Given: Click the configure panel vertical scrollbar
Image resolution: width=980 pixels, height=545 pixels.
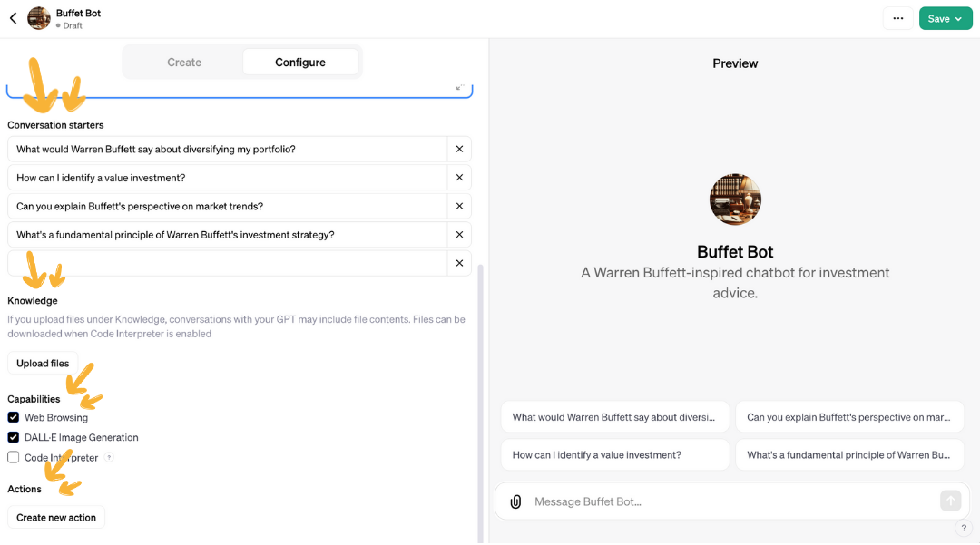Looking at the screenshot, I should click(481, 403).
